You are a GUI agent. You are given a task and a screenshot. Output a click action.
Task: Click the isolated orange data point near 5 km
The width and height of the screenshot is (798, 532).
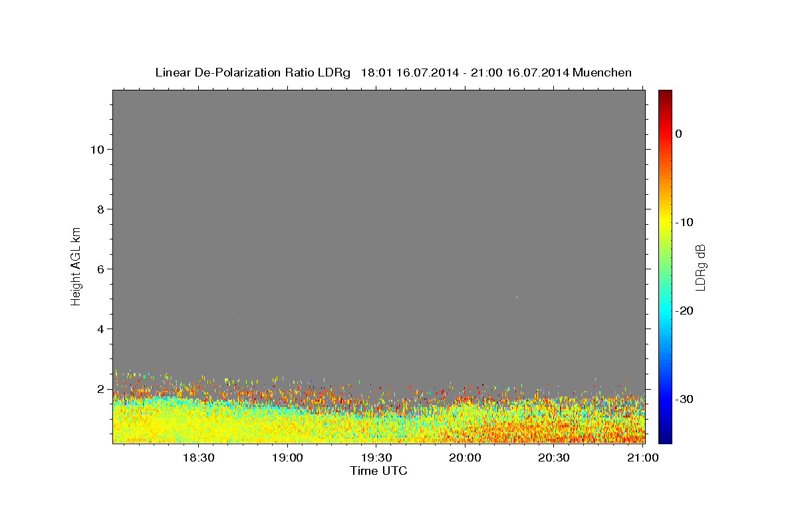coord(517,297)
